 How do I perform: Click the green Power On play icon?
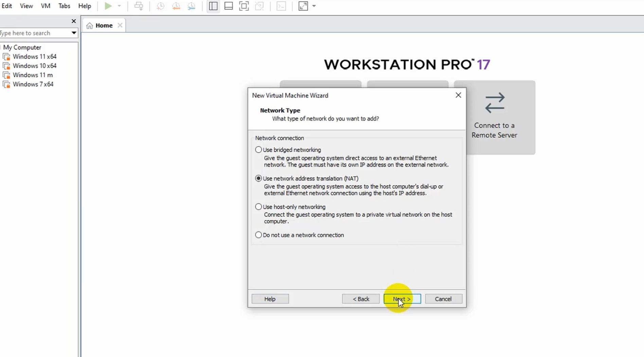tap(108, 6)
